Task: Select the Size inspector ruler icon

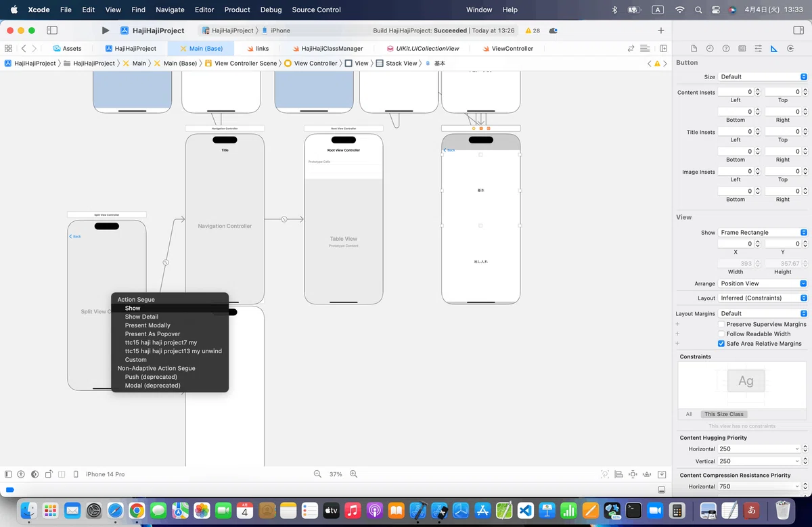Action: (x=773, y=49)
